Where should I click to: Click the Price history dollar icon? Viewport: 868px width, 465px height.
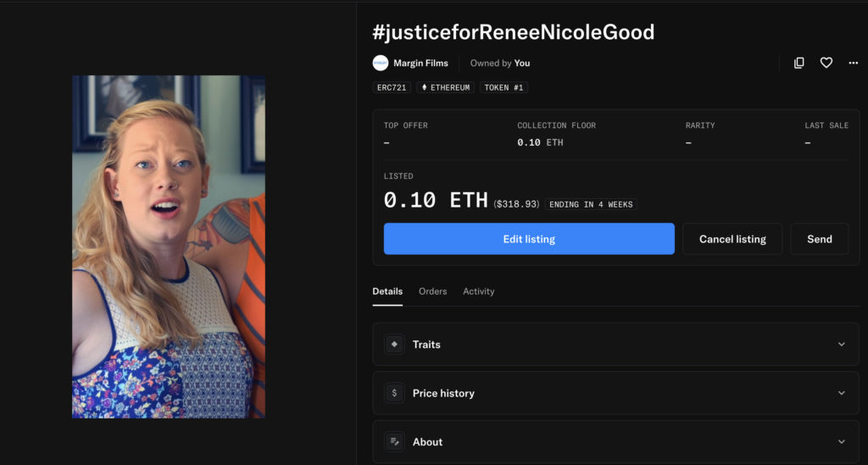[x=394, y=393]
